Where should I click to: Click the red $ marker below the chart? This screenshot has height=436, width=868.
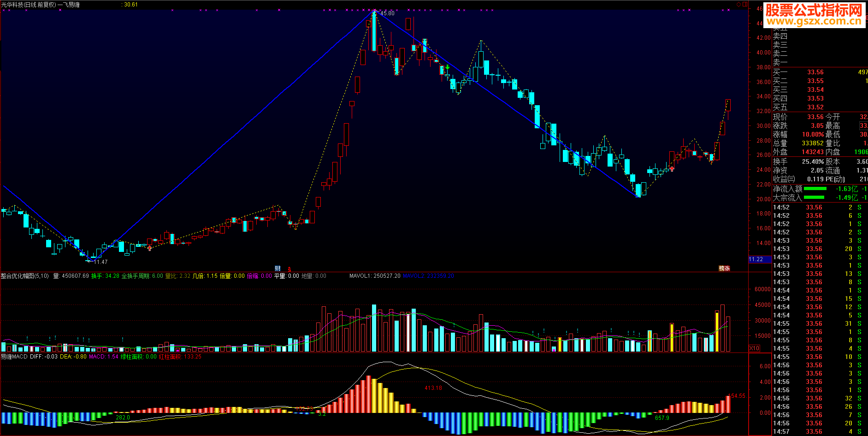click(289, 269)
